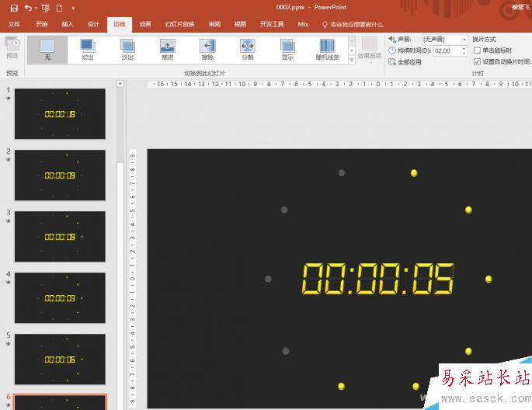Select the gray dot left of the timer

268,279
